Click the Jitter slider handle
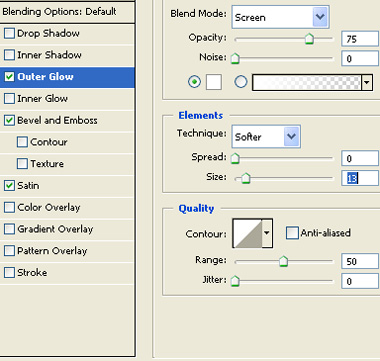This screenshot has width=380, height=361. point(235,281)
